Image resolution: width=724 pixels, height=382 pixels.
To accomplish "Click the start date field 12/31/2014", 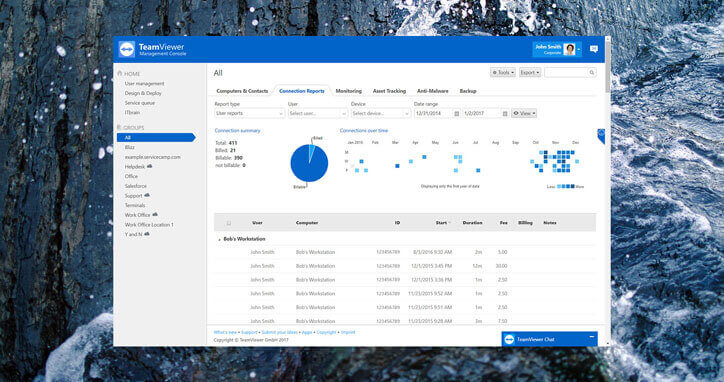I will (x=433, y=113).
